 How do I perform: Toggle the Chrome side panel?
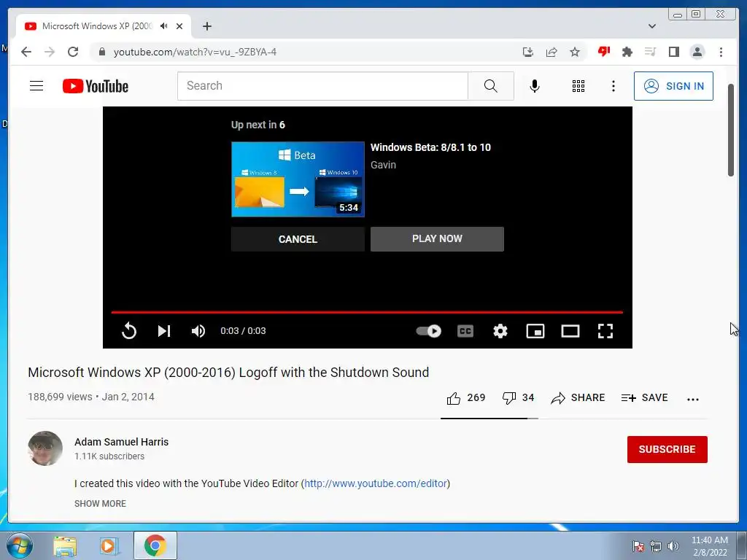[x=673, y=52]
